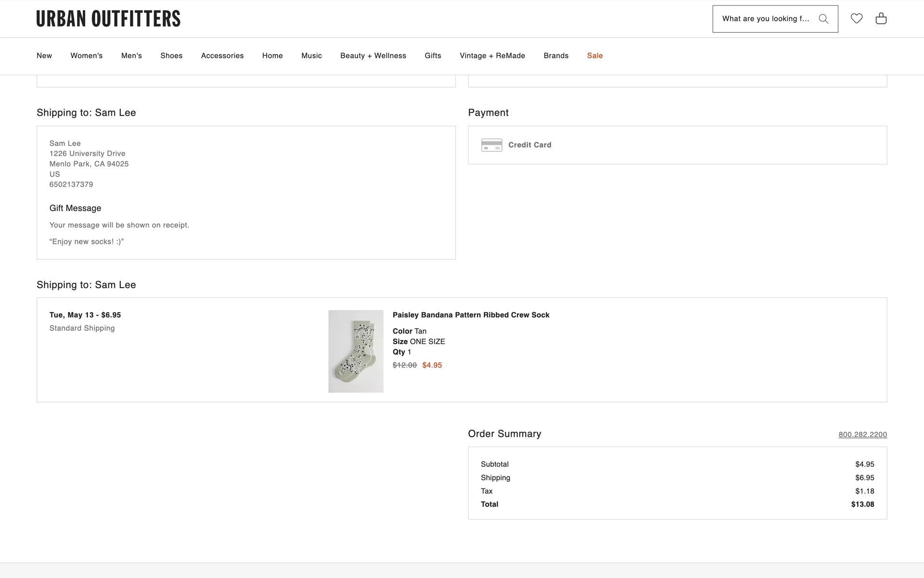Open Vintage + ReMade category
This screenshot has width=924, height=578.
[x=492, y=56]
